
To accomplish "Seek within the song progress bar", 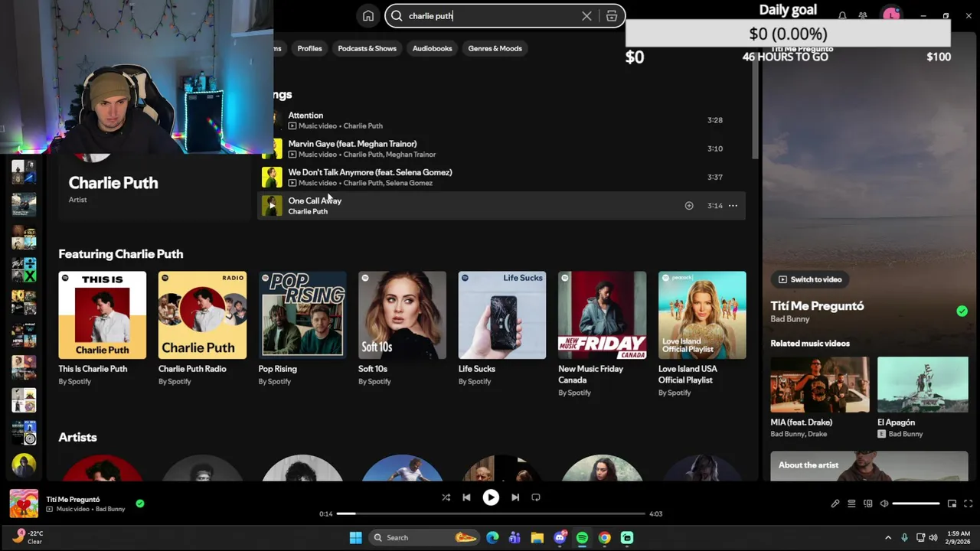I will [491, 514].
